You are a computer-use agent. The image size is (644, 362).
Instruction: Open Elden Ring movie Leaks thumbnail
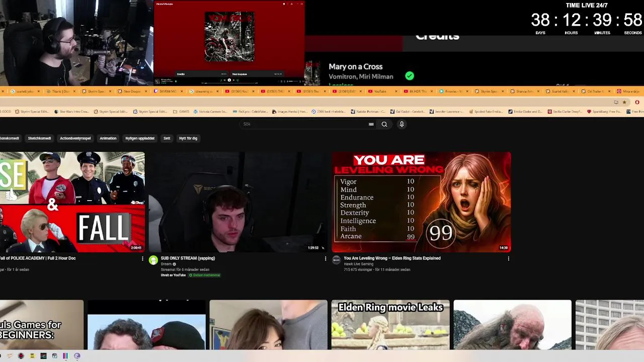[390, 325]
